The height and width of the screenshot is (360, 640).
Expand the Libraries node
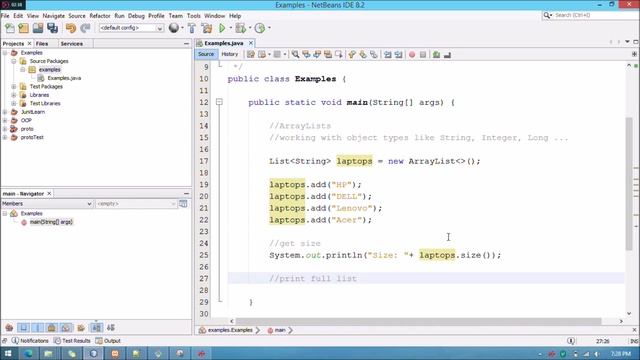pyautogui.click(x=13, y=95)
